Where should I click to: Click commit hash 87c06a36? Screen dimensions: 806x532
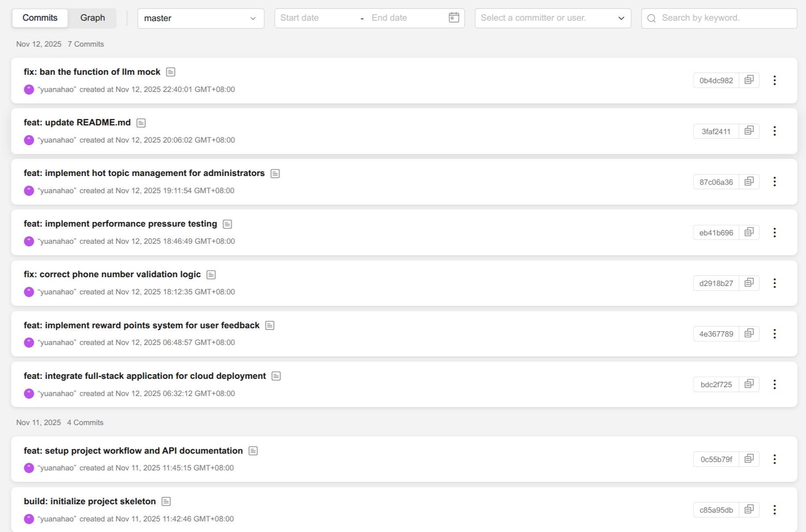click(x=716, y=182)
